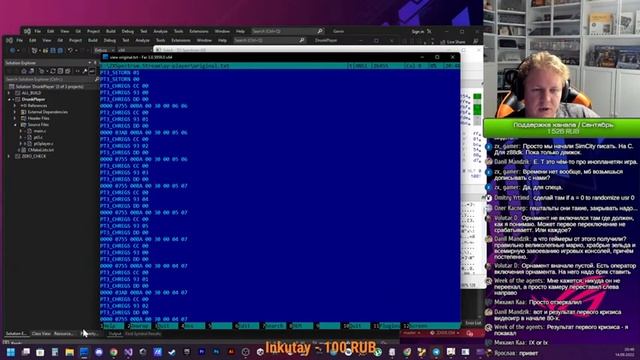Image resolution: width=640 pixels, height=360 pixels.
Task: Click Far key bar 11 Plugins
Action: coord(387,326)
